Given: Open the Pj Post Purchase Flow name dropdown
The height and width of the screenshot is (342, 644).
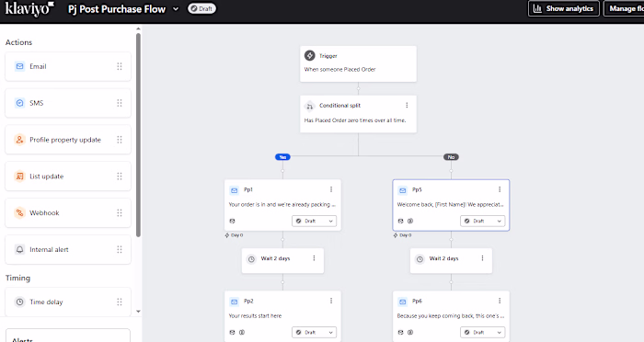Looking at the screenshot, I should [176, 9].
